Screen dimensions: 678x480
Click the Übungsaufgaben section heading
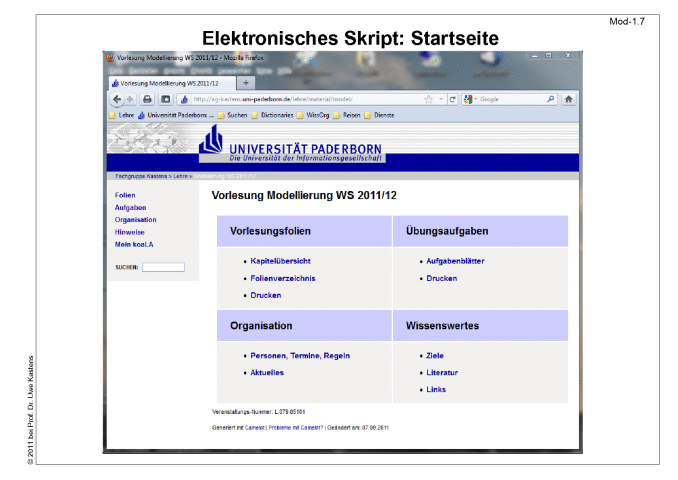coord(447,231)
